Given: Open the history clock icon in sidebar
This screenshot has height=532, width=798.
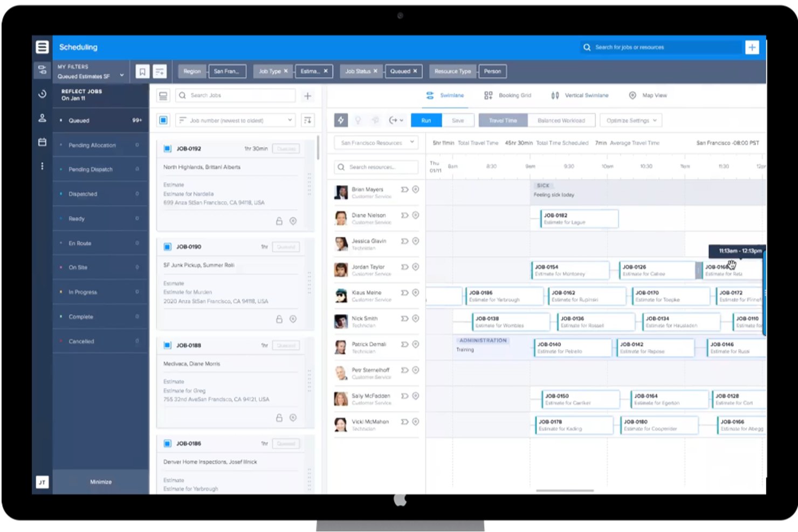Looking at the screenshot, I should point(42,94).
